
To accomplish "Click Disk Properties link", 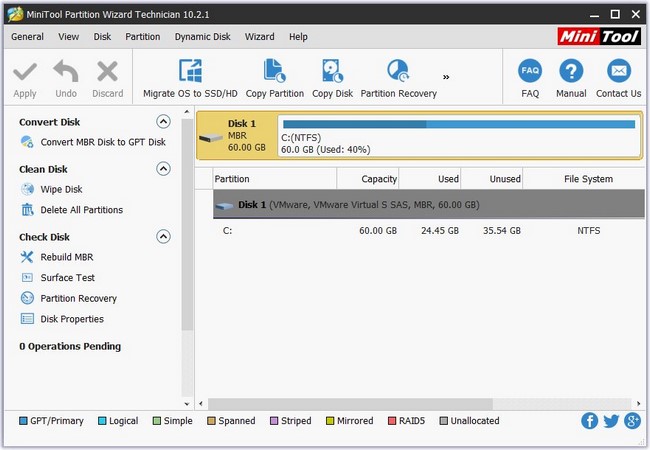I will pos(72,319).
